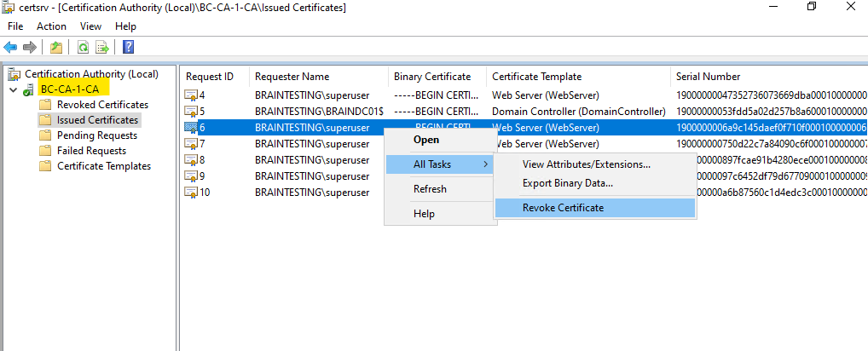868x351 pixels.
Task: Select View Attributes/Extensions... submenu entry
Action: [x=594, y=164]
